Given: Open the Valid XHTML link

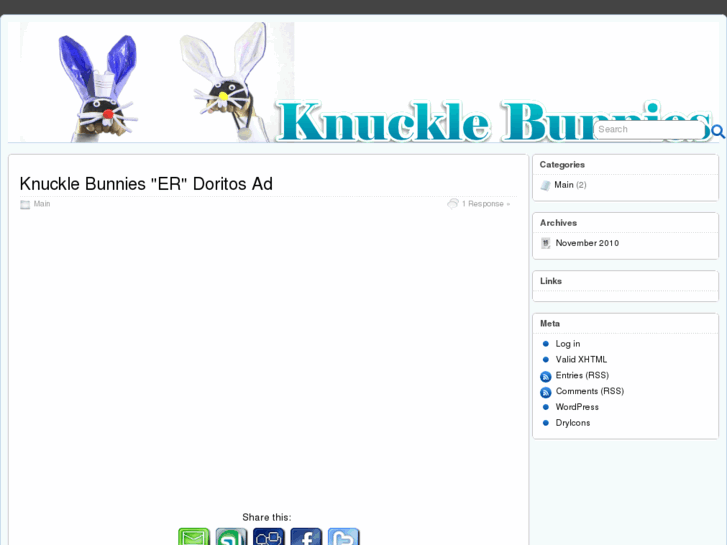Looking at the screenshot, I should point(581,359).
